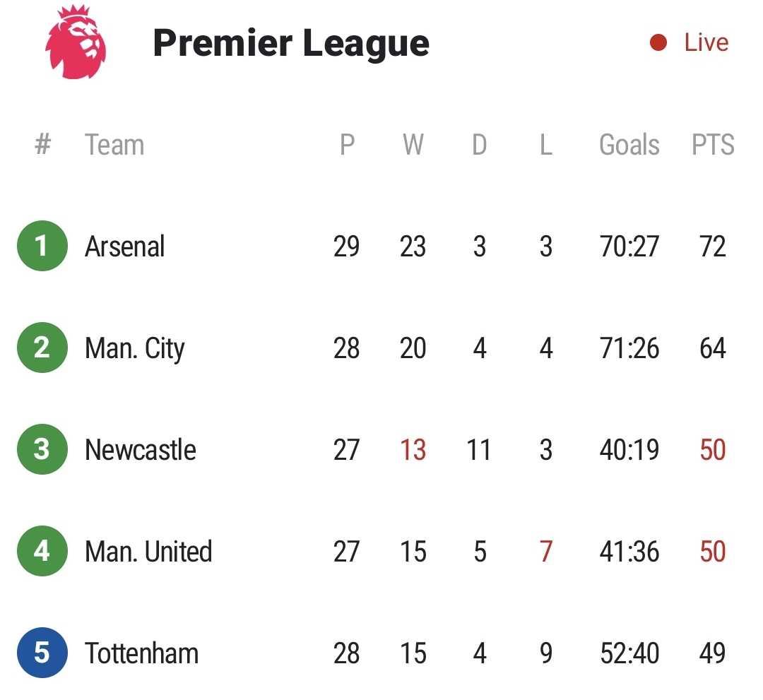Select the blue rank 5 badge
This screenshot has height=700, width=763.
coord(42,653)
